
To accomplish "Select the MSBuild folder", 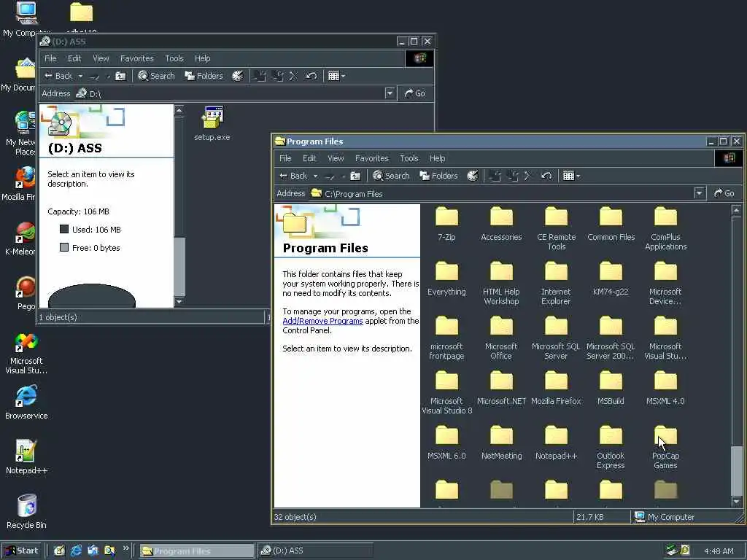I will [611, 389].
